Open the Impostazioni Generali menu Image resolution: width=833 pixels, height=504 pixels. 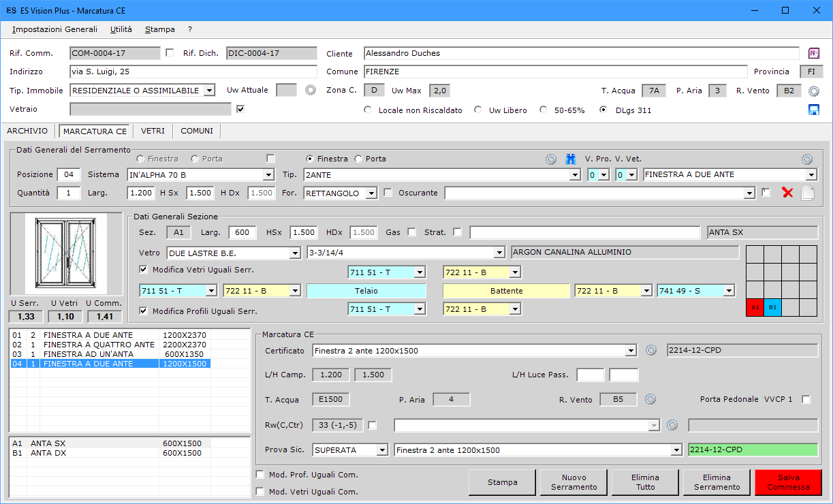(x=54, y=29)
